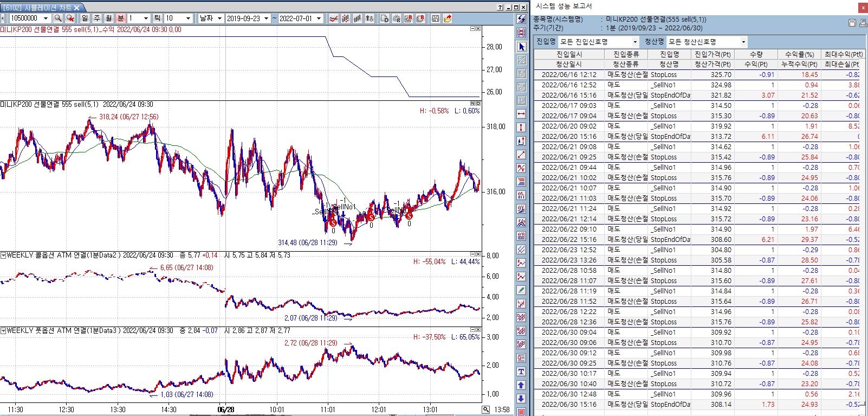The height and width of the screenshot is (416, 868).
Task: Select the text 'T' annotation tool
Action: click(521, 372)
